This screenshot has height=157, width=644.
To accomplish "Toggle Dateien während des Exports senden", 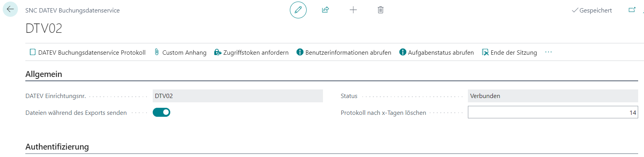I will pyautogui.click(x=161, y=112).
